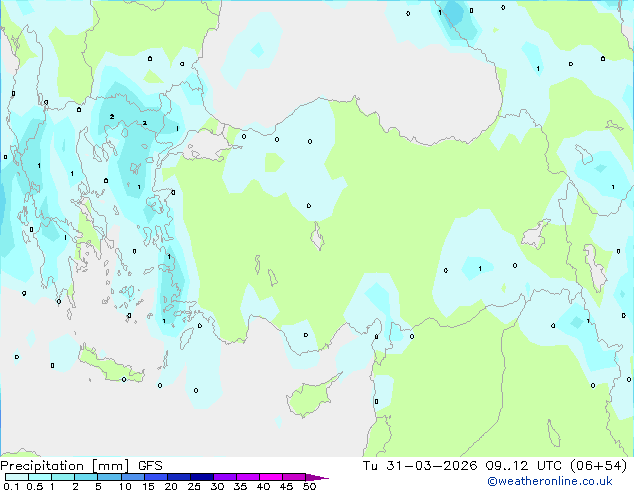Select the 30–35 mm purple legend swatch

pos(225,477)
